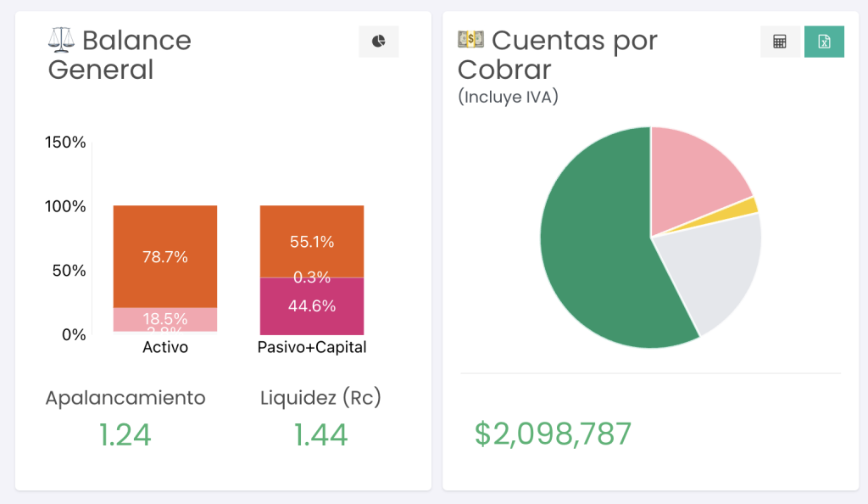Click the $2,098,787 total amount
This screenshot has width=868, height=504.
(x=553, y=434)
